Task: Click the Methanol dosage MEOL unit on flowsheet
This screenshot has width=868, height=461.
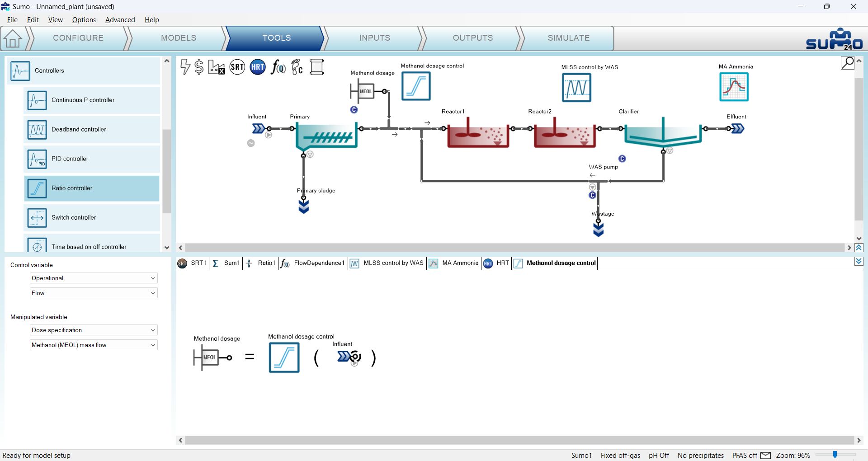Action: [364, 91]
